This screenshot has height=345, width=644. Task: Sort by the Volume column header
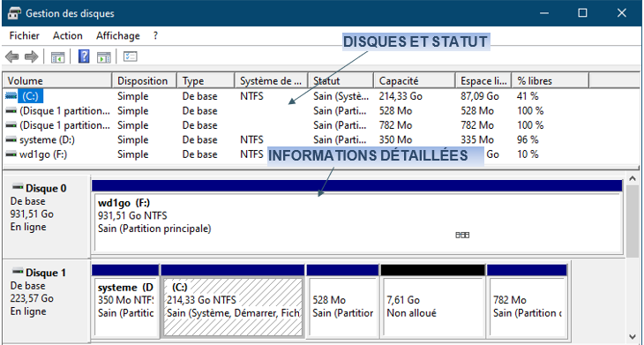click(57, 81)
